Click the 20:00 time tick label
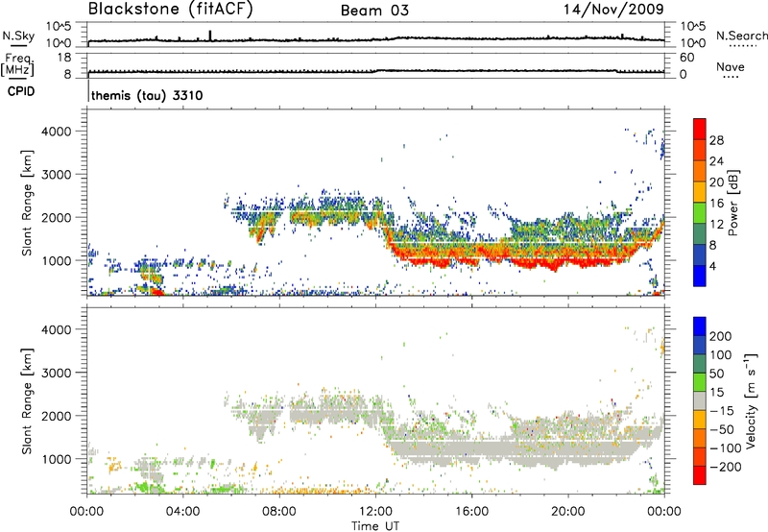The width and height of the screenshot is (768, 532). tap(568, 512)
